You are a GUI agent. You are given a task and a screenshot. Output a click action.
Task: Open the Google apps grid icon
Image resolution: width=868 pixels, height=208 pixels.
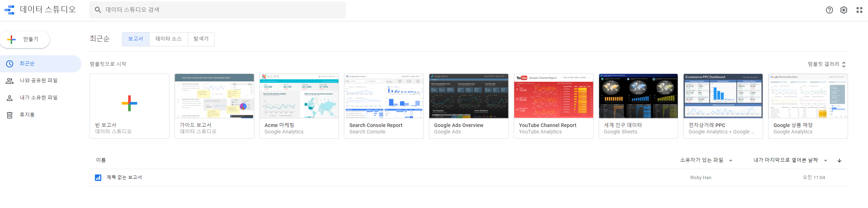pyautogui.click(x=859, y=10)
